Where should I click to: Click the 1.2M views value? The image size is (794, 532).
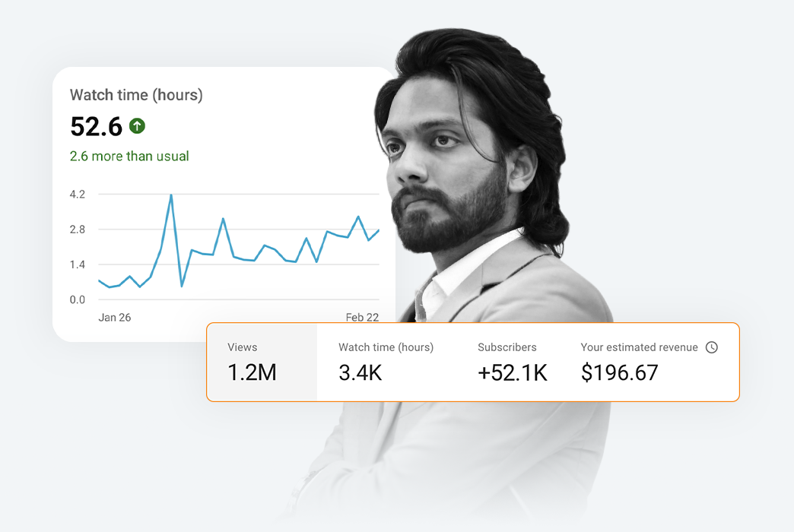[x=252, y=372]
